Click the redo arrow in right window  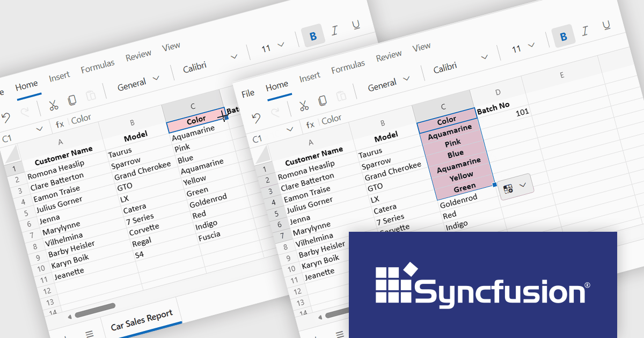coord(275,112)
